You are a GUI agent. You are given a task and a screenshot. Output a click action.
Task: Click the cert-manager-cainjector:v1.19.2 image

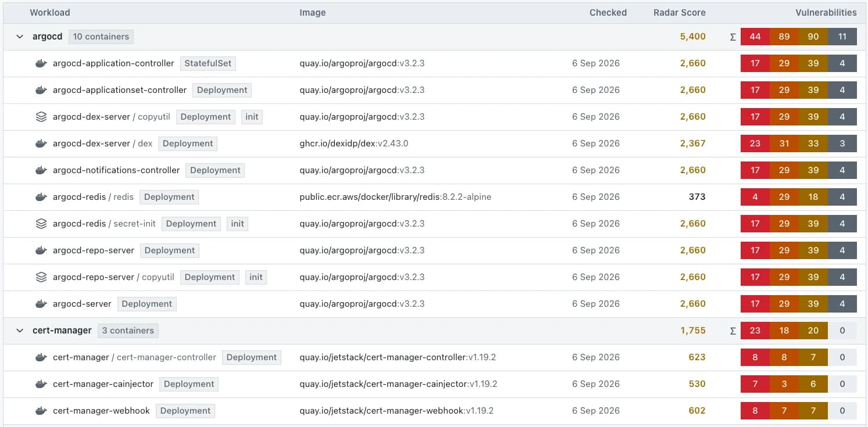(x=398, y=384)
